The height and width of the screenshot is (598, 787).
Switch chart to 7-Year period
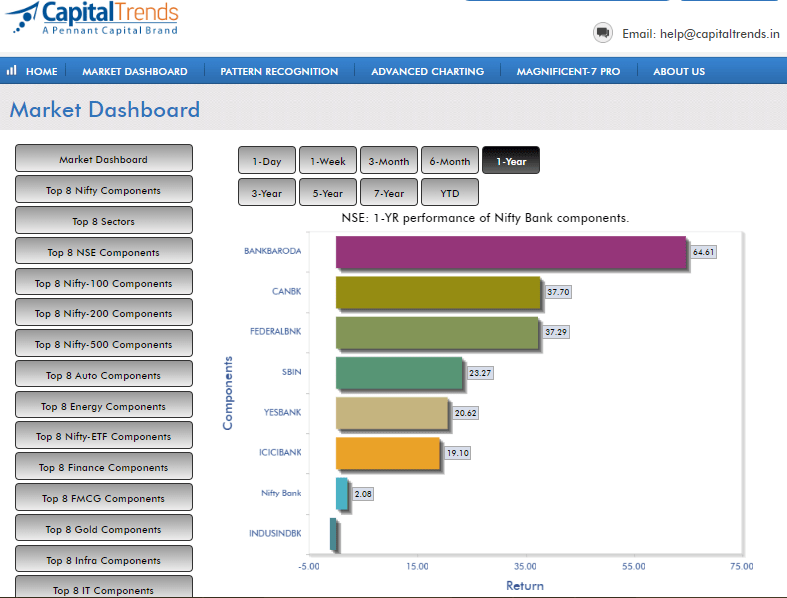[389, 192]
